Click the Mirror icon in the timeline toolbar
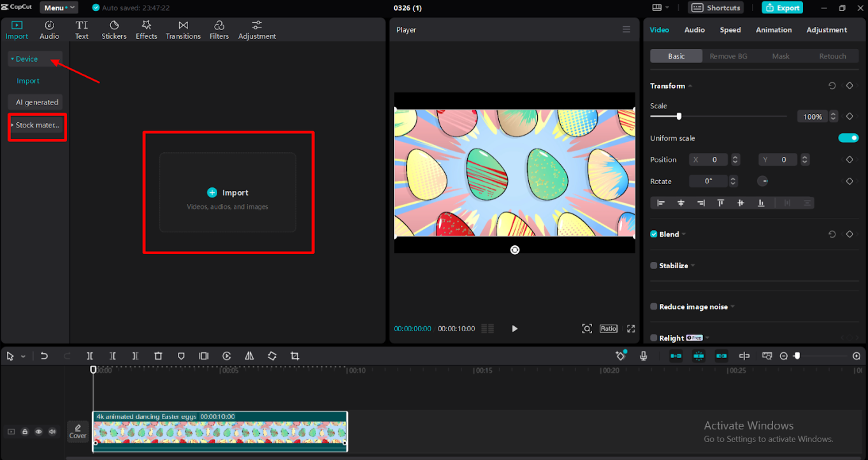Screen dimensions: 868x460 [x=249, y=356]
